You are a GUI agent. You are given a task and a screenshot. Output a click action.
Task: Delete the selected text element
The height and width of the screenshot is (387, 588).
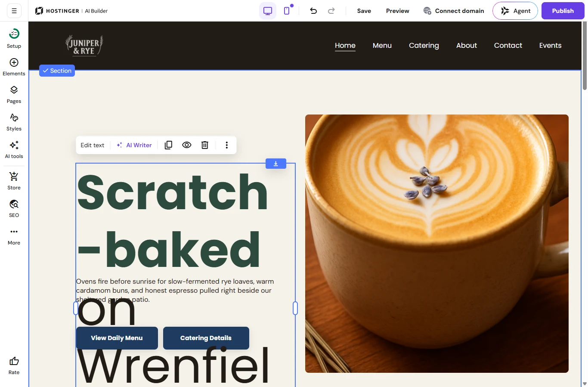[205, 145]
